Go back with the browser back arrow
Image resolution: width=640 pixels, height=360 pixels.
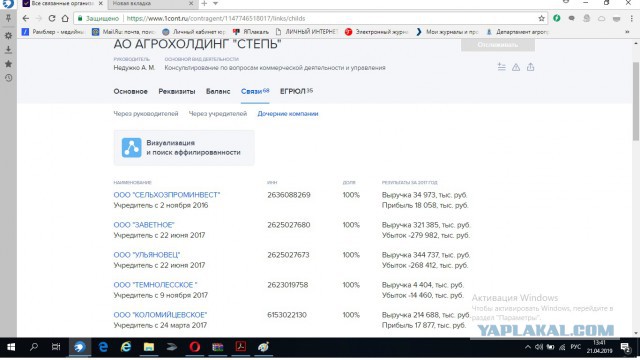(x=25, y=18)
